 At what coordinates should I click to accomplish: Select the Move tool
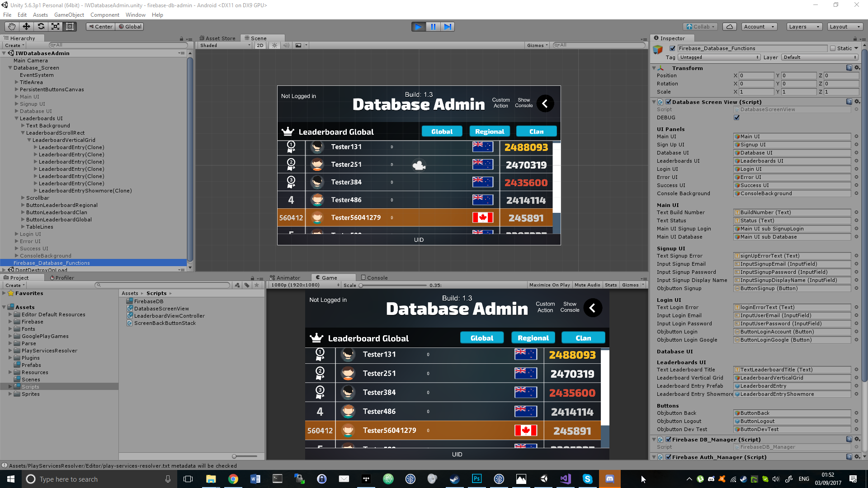pyautogui.click(x=26, y=27)
